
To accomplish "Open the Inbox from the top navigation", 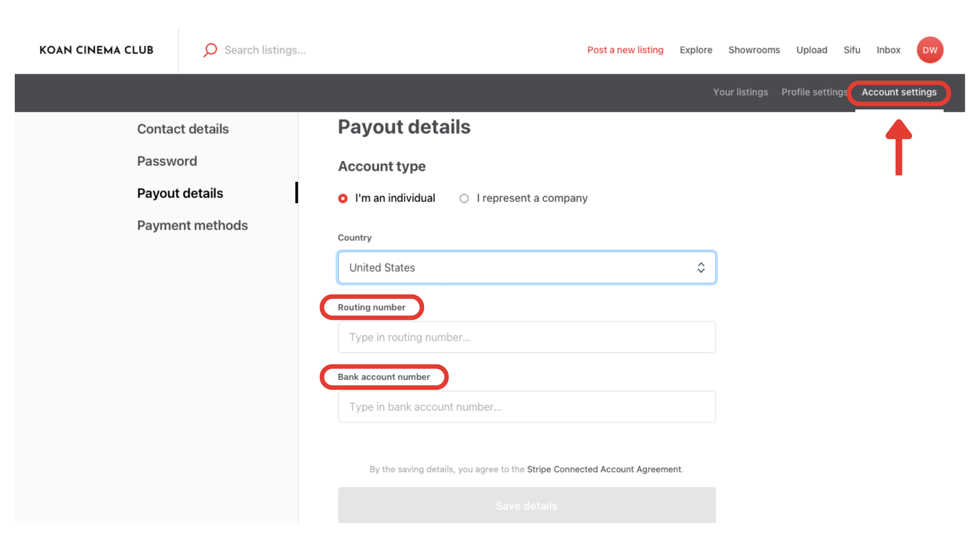I will coord(888,50).
